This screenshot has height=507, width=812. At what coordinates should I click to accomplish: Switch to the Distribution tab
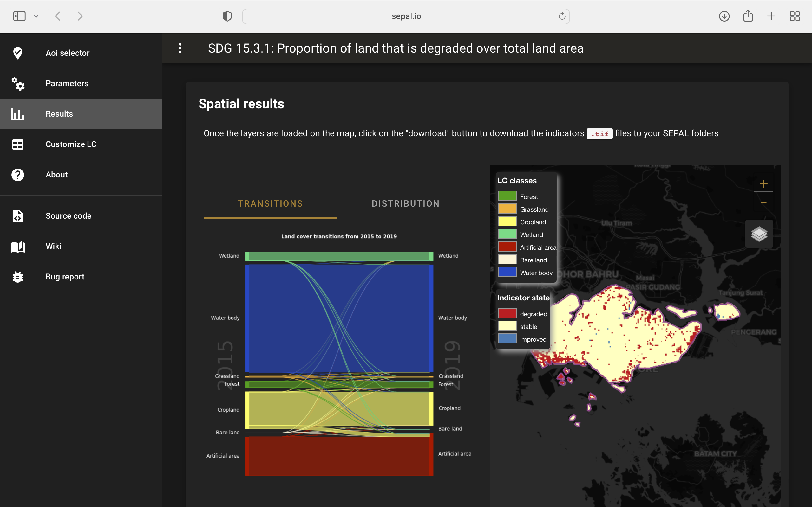405,203
